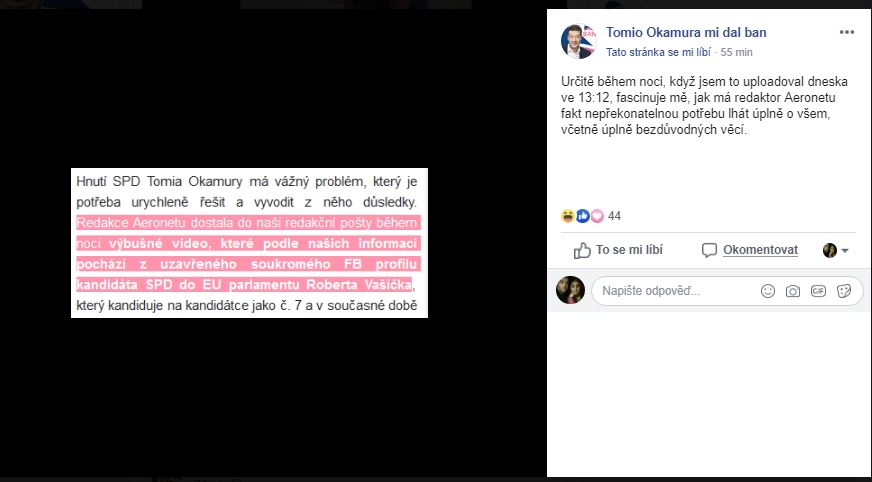Click the blue Like reaction icon
Viewport: 872px width, 482px height.
(x=582, y=216)
